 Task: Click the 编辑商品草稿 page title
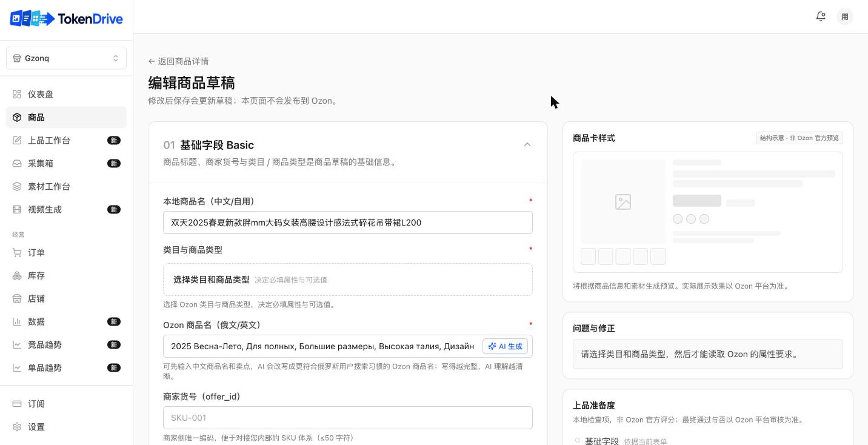pyautogui.click(x=192, y=83)
